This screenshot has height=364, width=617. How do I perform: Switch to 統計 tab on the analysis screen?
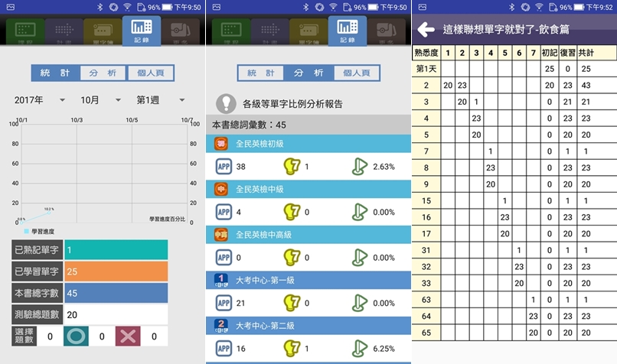[x=260, y=73]
